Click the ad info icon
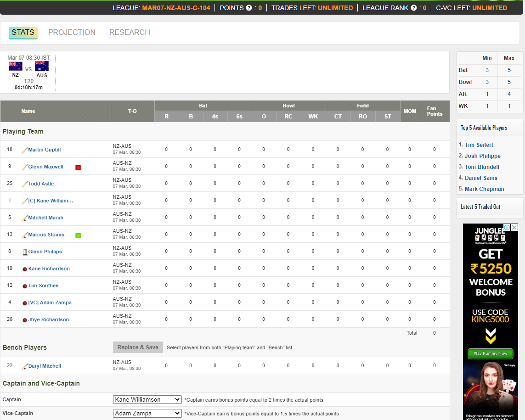The width and height of the screenshot is (525, 420). (507, 227)
